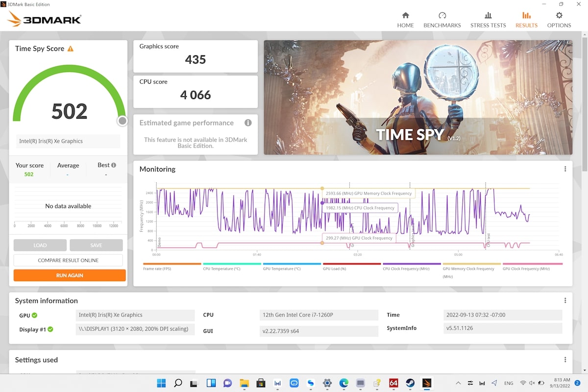Click the 3DMark logo

pos(44,19)
